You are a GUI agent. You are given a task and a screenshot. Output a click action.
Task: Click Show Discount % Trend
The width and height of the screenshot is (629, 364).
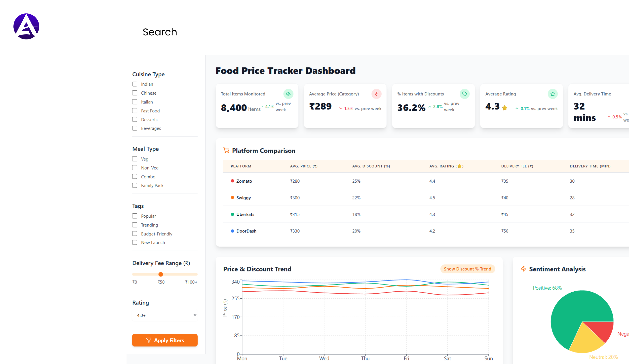coord(467,269)
